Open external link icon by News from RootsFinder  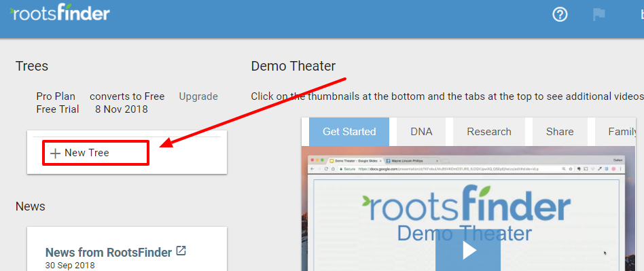click(181, 251)
